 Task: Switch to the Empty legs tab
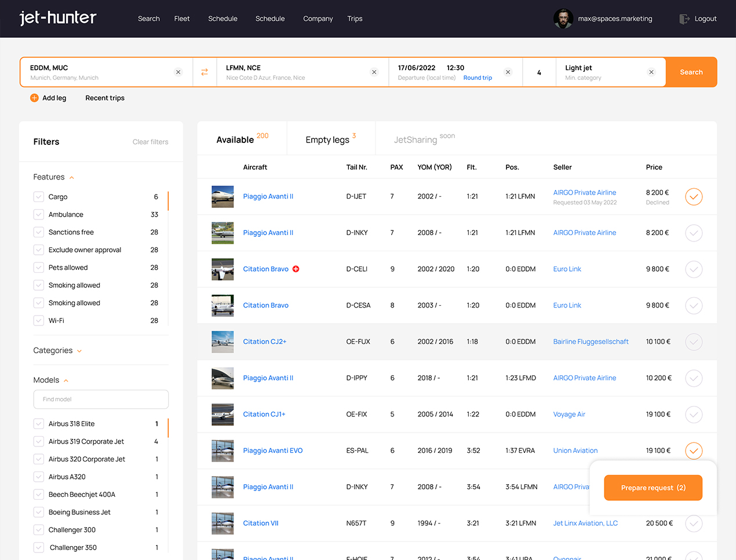point(327,140)
